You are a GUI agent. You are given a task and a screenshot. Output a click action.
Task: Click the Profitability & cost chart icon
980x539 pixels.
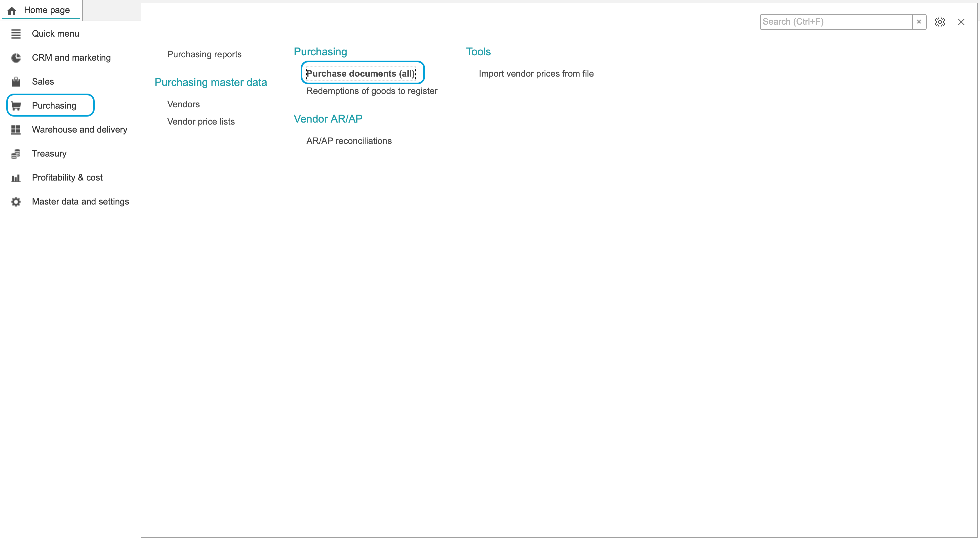16,178
